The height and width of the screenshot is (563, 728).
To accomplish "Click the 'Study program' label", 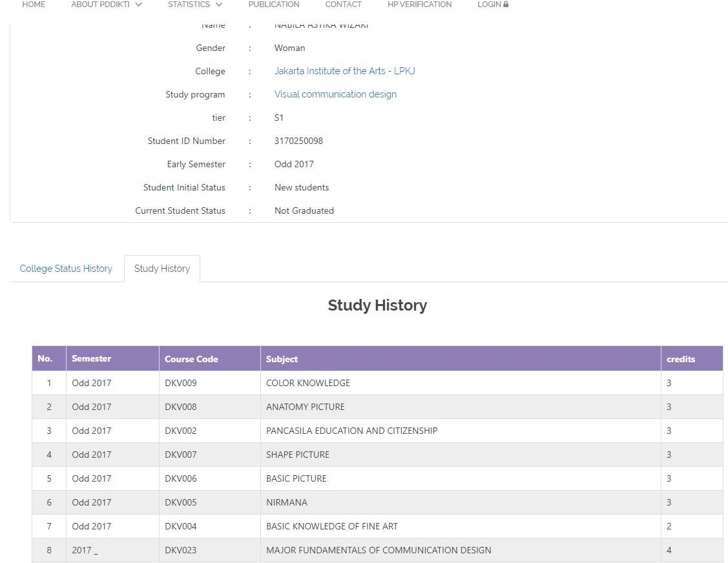I will coord(195,95).
